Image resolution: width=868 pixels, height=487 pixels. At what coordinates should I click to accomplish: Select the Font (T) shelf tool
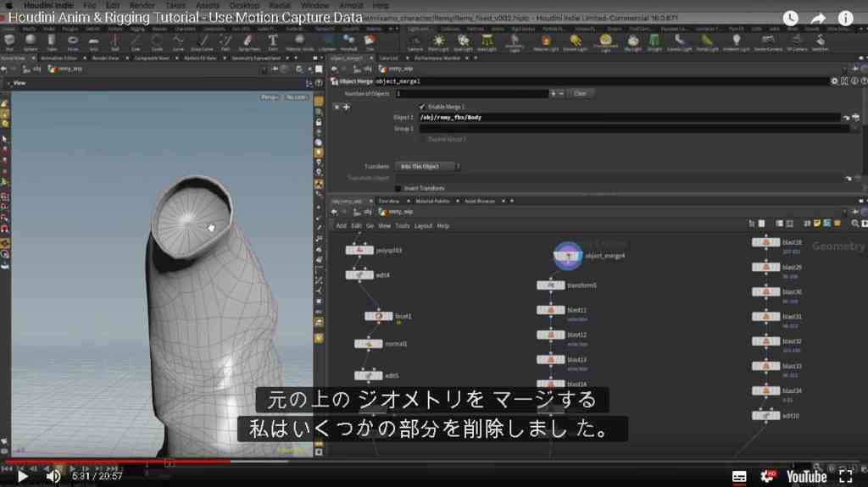click(x=273, y=42)
